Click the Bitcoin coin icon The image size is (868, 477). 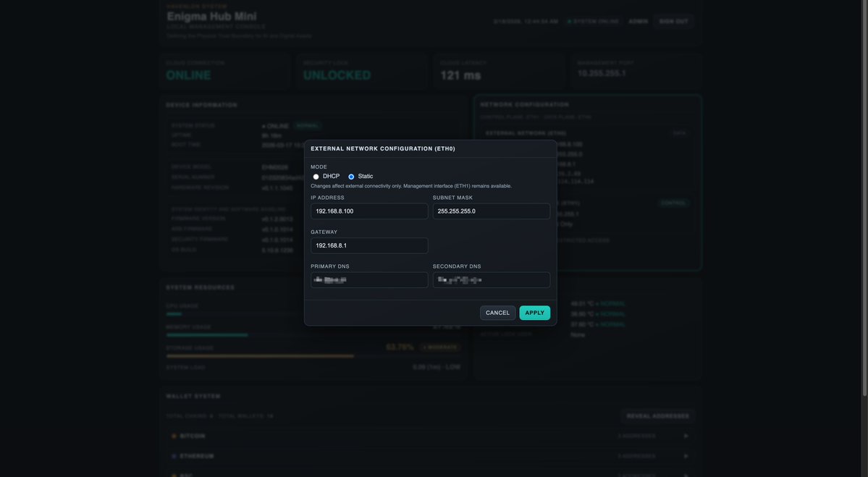coord(174,436)
